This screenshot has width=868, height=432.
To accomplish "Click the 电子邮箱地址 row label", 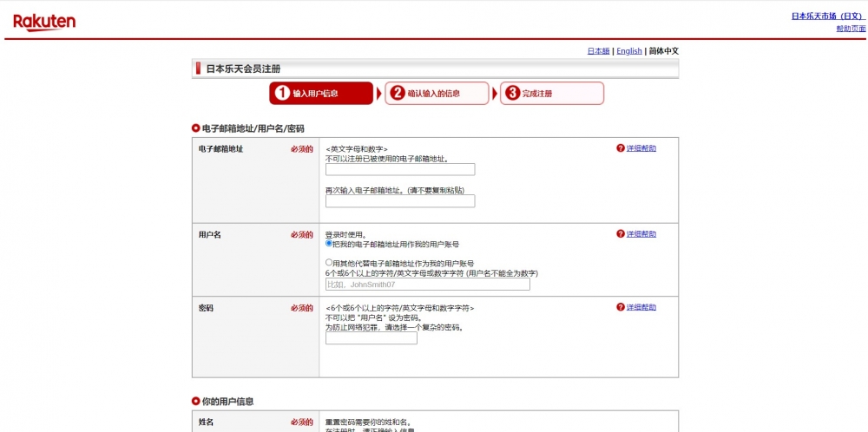I will coord(220,149).
